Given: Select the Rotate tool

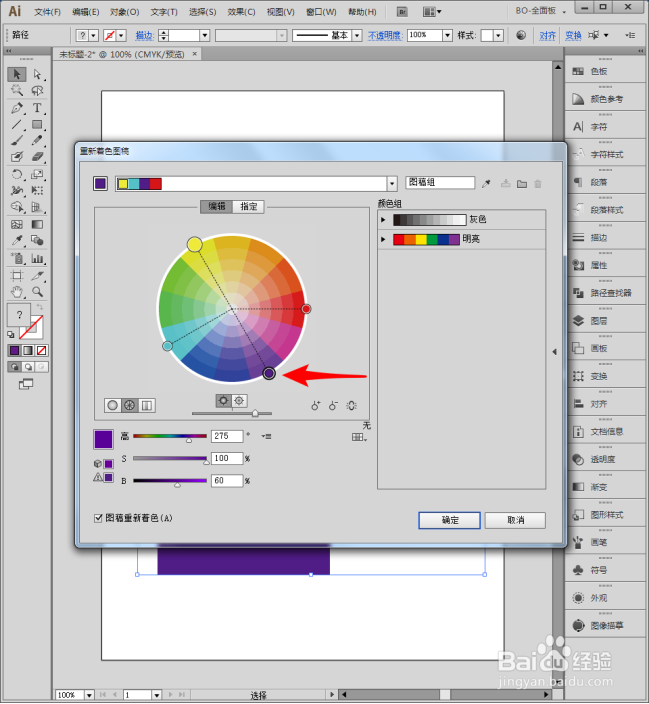Looking at the screenshot, I should [x=17, y=174].
